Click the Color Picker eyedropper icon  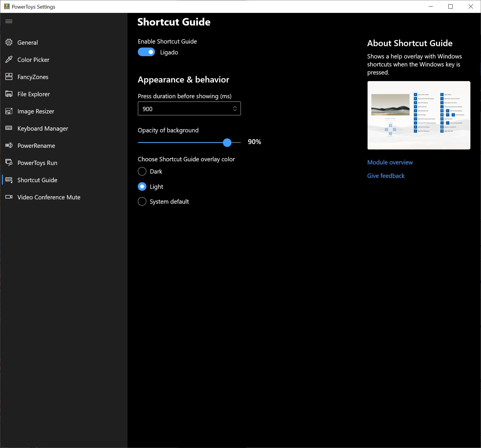coord(9,60)
